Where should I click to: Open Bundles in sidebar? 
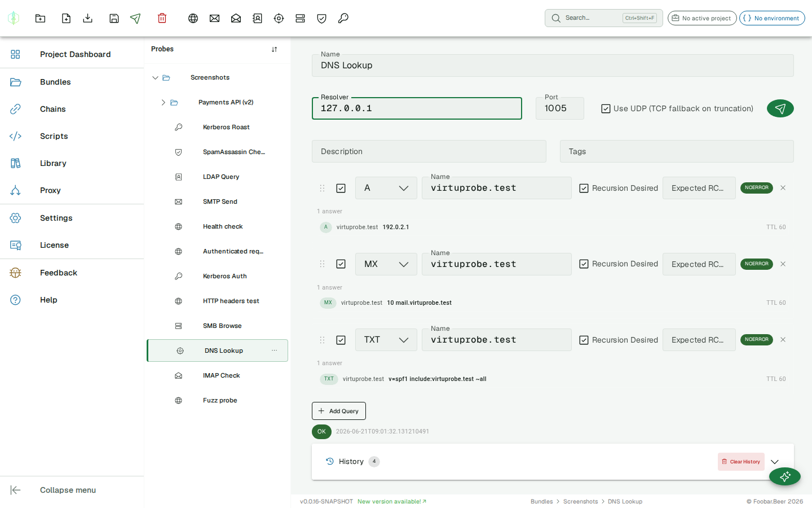pyautogui.click(x=72, y=82)
